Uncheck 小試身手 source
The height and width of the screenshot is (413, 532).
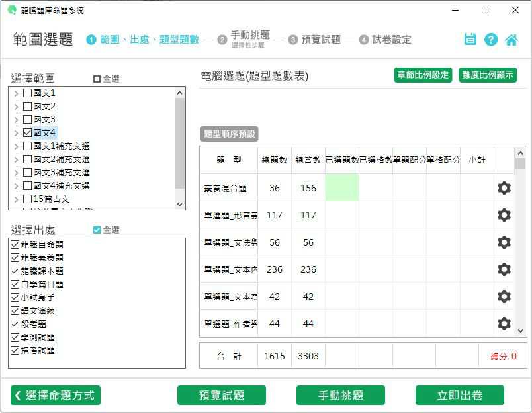(15, 297)
